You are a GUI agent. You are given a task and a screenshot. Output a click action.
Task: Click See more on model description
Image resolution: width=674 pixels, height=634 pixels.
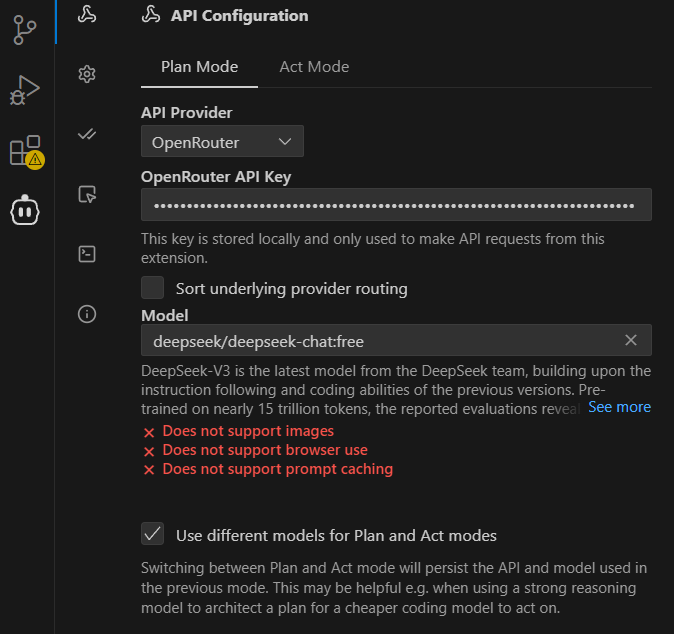point(619,407)
